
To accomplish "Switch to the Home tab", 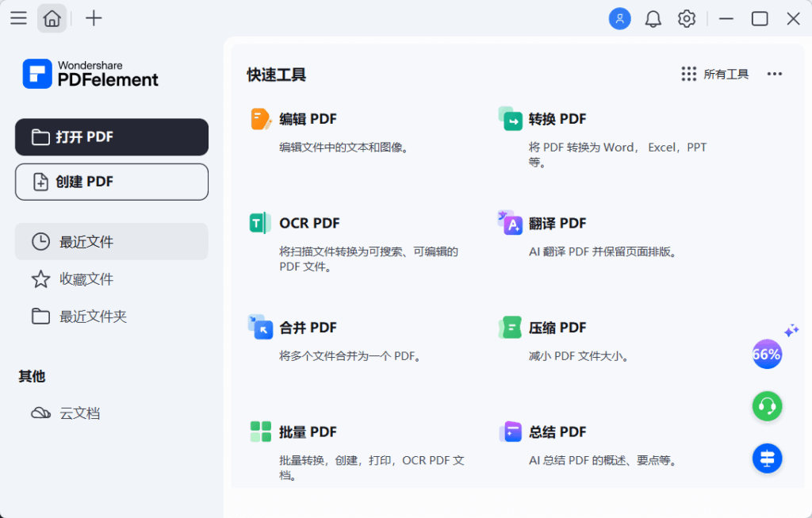I will (52, 18).
